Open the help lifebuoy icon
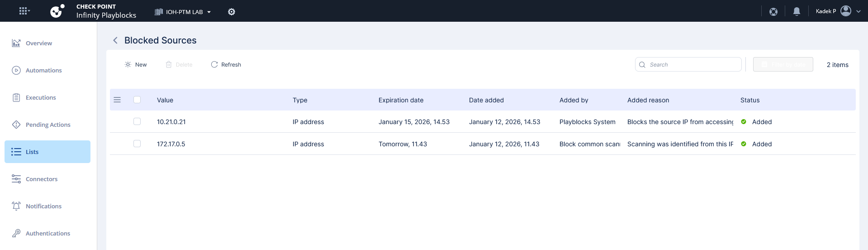 (x=773, y=12)
